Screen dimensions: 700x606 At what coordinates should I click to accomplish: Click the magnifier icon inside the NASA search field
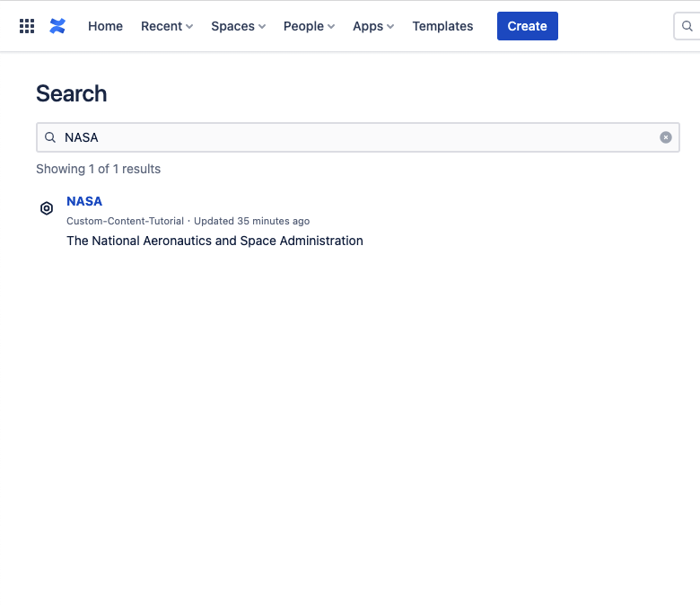pyautogui.click(x=50, y=137)
